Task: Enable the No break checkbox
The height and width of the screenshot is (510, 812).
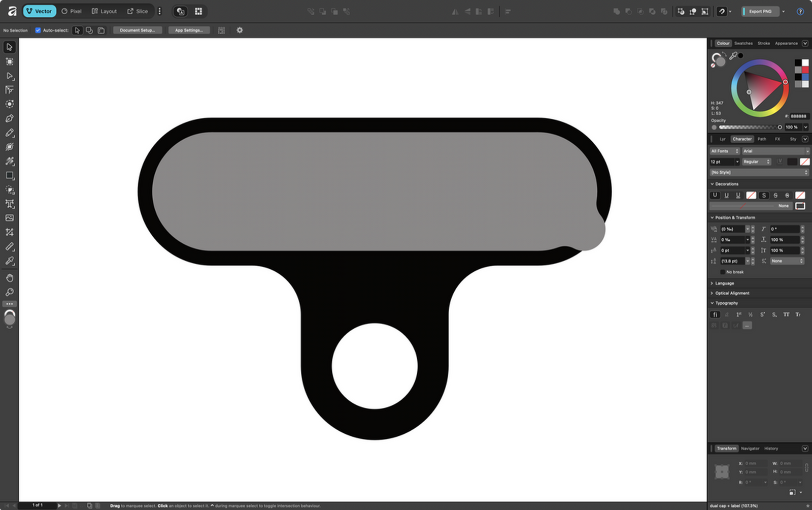Action: click(723, 272)
